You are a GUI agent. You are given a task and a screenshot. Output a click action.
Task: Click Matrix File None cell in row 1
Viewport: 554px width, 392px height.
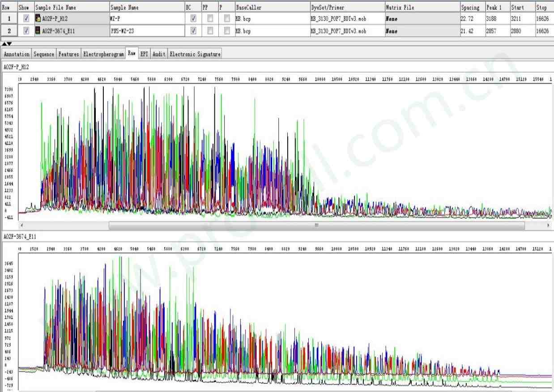[422, 19]
